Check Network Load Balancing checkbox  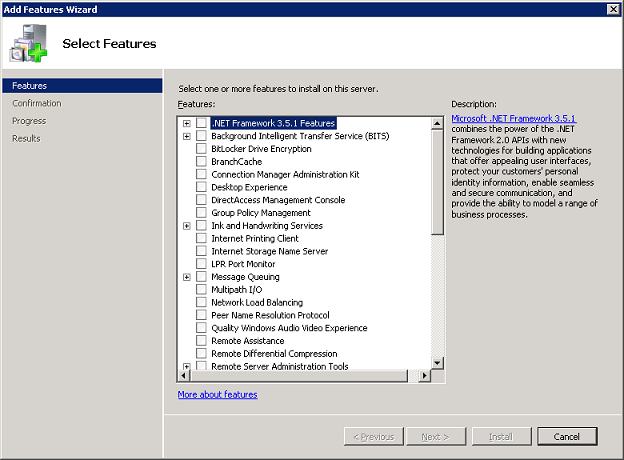[x=201, y=302]
